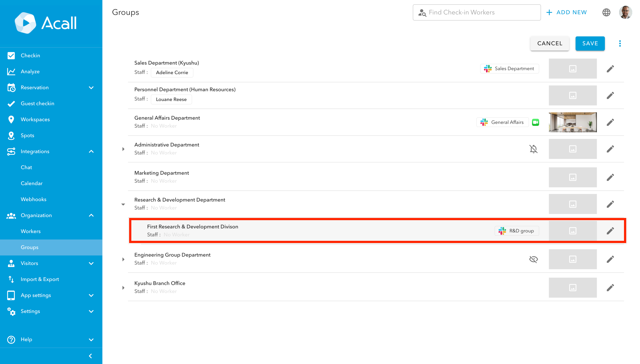Image resolution: width=640 pixels, height=364 pixels.
Task: Open the user profile avatar
Action: (x=625, y=12)
